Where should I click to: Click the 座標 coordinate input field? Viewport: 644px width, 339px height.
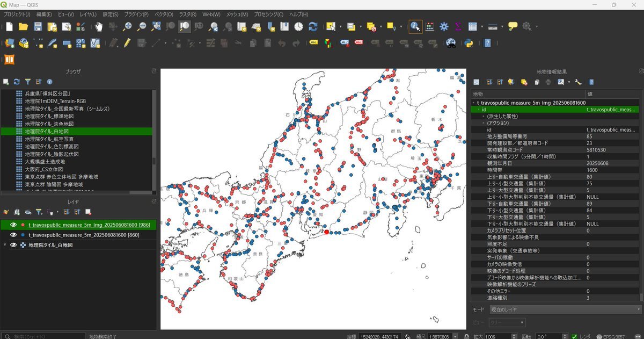pos(379,336)
